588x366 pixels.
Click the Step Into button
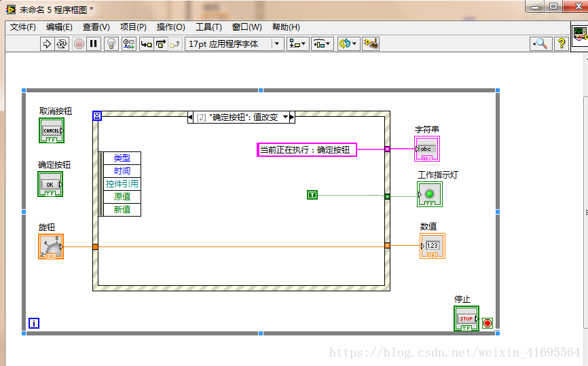(x=146, y=43)
